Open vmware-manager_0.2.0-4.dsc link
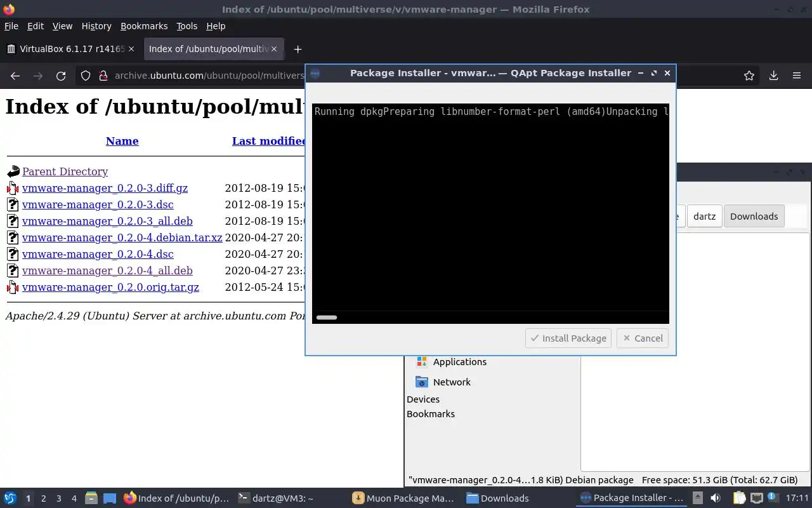The image size is (812, 508). pyautogui.click(x=98, y=254)
